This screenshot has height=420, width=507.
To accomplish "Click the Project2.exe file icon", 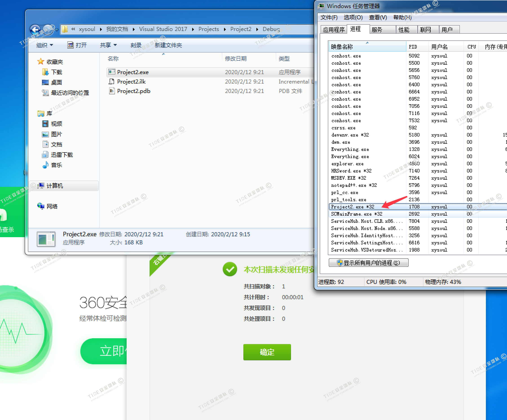I will [x=112, y=72].
